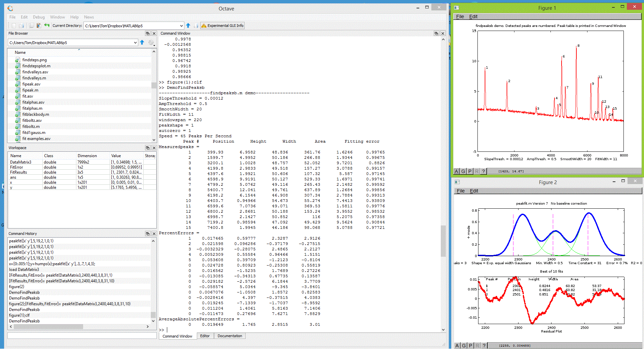Screen dimensions: 644x349
Task: Click the Paste icon in Octave toolbar
Action: click(x=39, y=26)
